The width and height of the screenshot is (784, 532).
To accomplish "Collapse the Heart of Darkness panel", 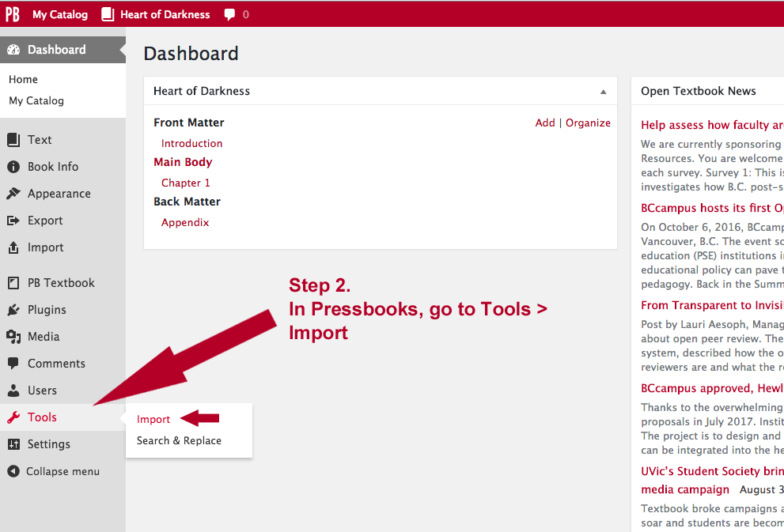I will [604, 91].
